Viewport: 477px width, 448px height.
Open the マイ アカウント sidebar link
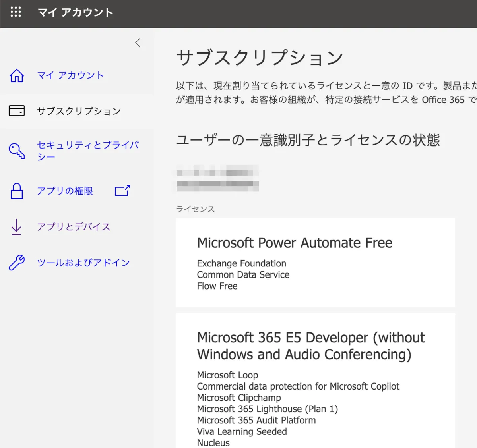(70, 75)
